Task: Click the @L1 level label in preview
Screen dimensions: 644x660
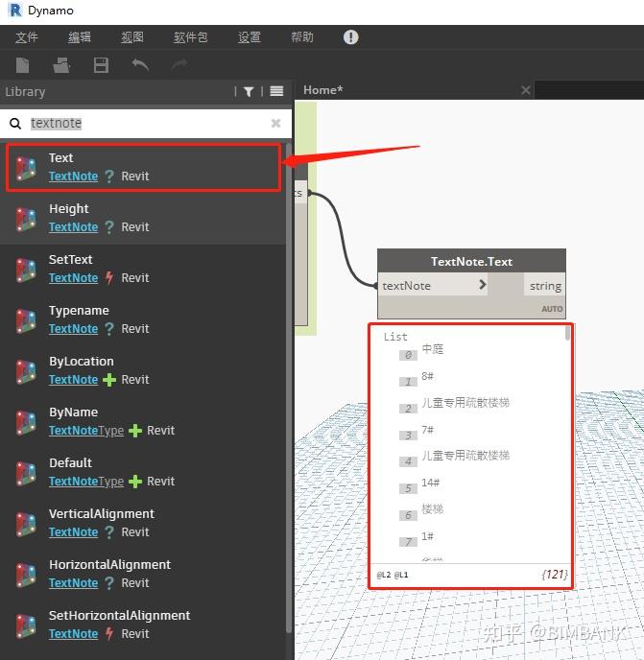Action: pyautogui.click(x=401, y=575)
